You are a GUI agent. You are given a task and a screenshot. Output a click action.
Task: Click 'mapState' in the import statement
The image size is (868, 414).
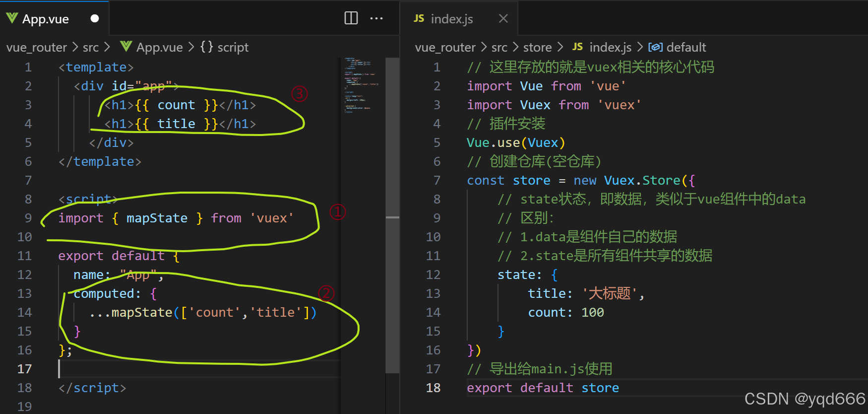point(157,218)
